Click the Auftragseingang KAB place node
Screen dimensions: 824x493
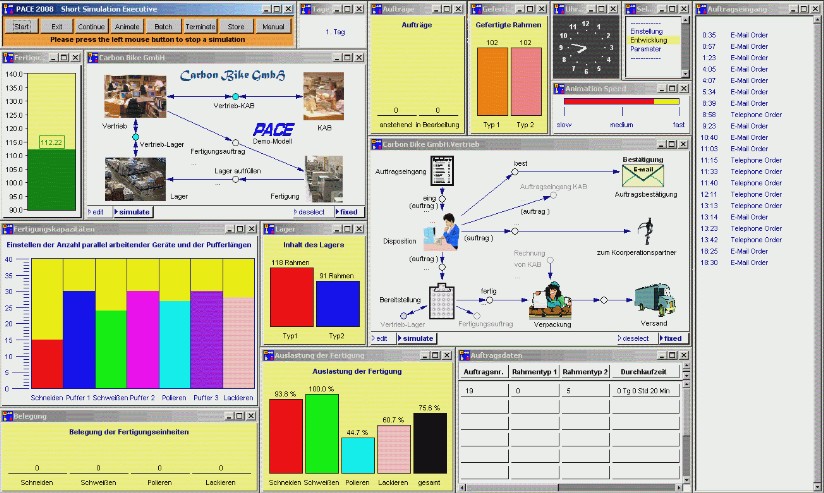553,196
